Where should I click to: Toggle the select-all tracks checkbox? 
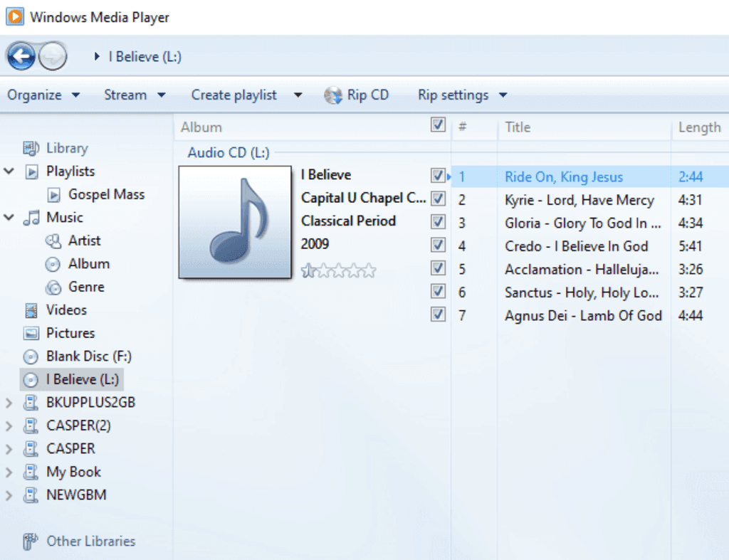(x=438, y=125)
